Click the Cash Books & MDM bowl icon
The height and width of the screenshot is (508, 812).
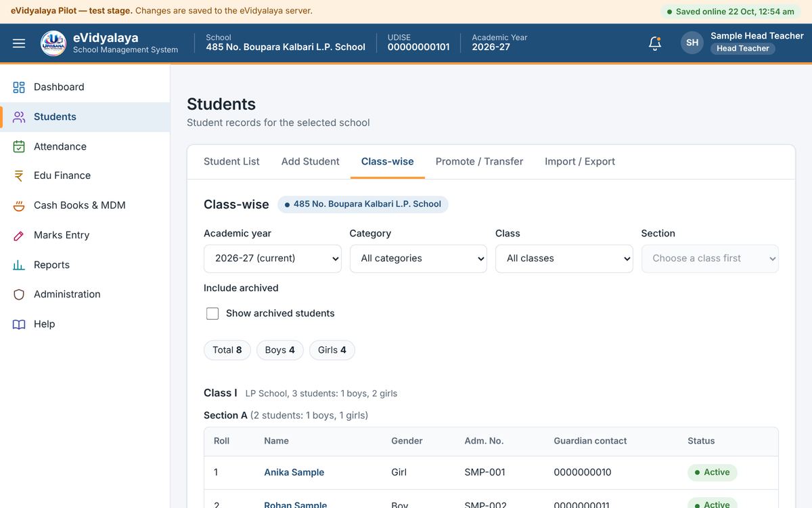click(x=19, y=206)
